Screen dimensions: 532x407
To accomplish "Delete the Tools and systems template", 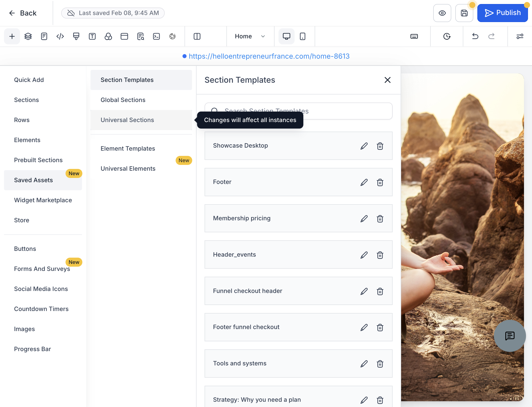I will (x=380, y=364).
